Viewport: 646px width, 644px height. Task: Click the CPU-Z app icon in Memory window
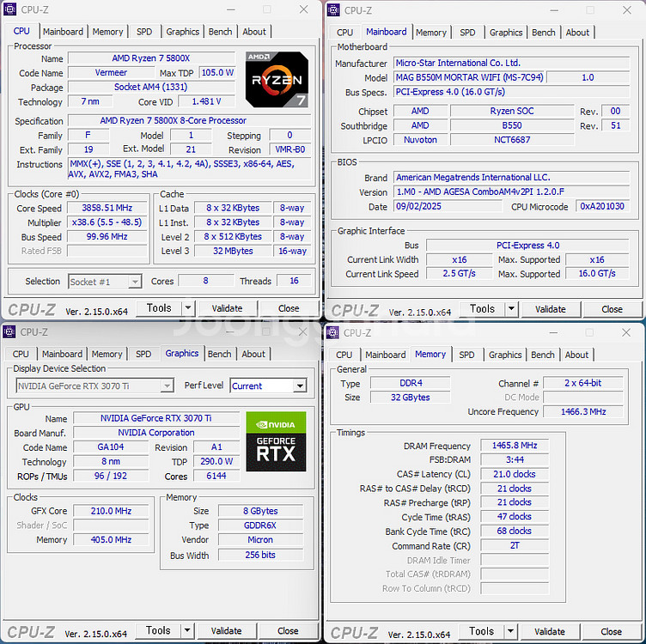332,332
